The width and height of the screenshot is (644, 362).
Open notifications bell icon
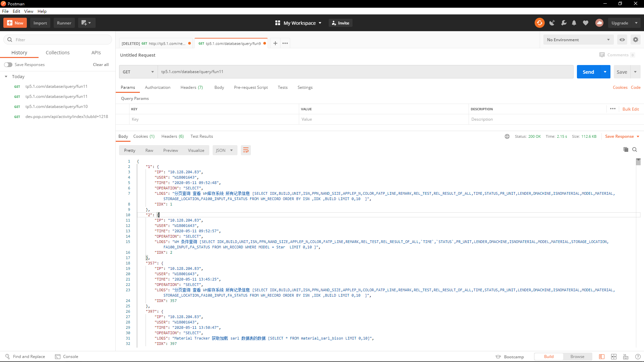click(574, 23)
